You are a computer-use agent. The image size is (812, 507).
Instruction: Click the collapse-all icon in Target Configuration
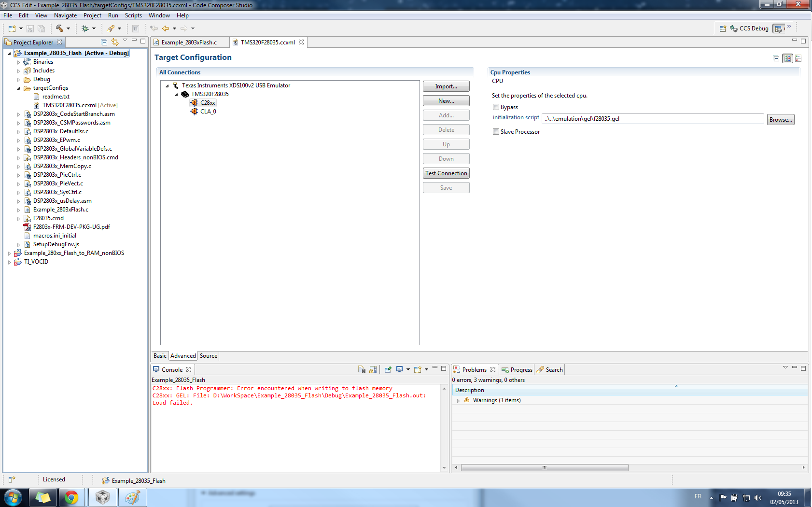[776, 58]
